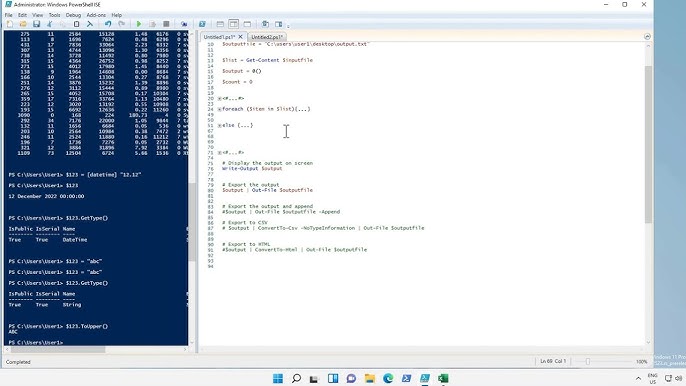
Task: Toggle show script pane top layout
Action: click(x=220, y=24)
